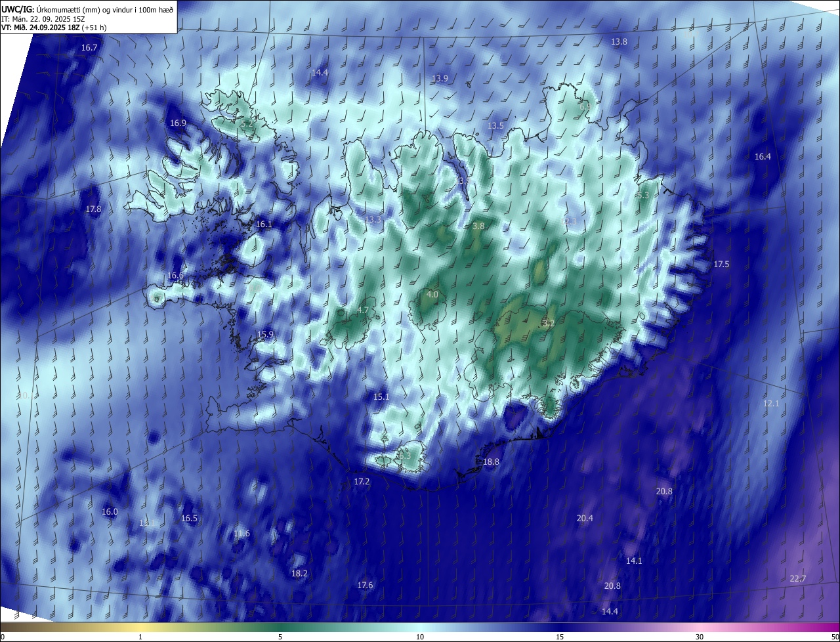Click the map value 17.5
This screenshot has width=840, height=642.
point(721,264)
